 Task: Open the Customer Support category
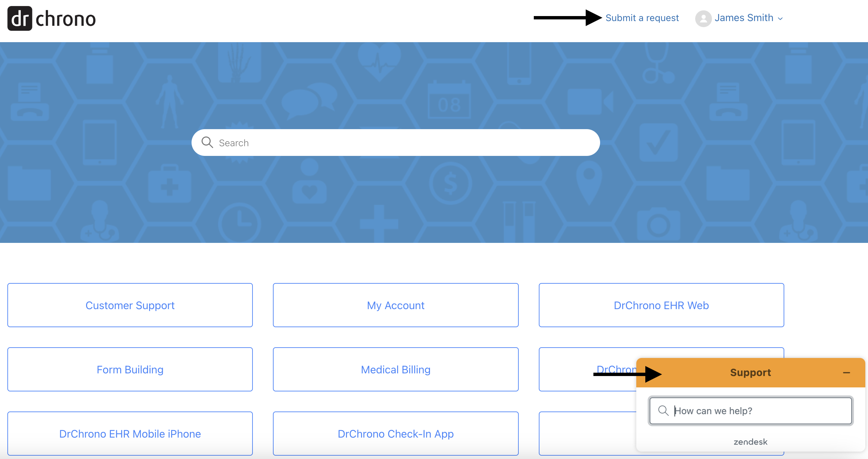click(x=130, y=305)
